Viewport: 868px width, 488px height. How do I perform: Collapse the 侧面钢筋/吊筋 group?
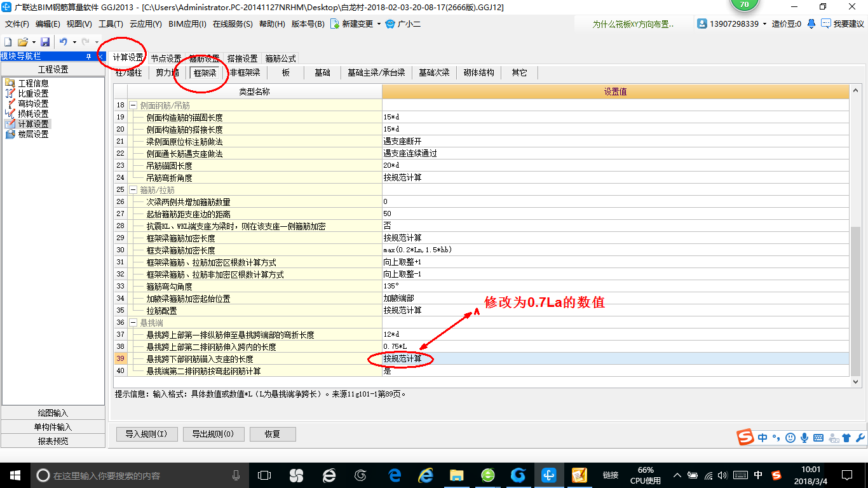[x=133, y=105]
